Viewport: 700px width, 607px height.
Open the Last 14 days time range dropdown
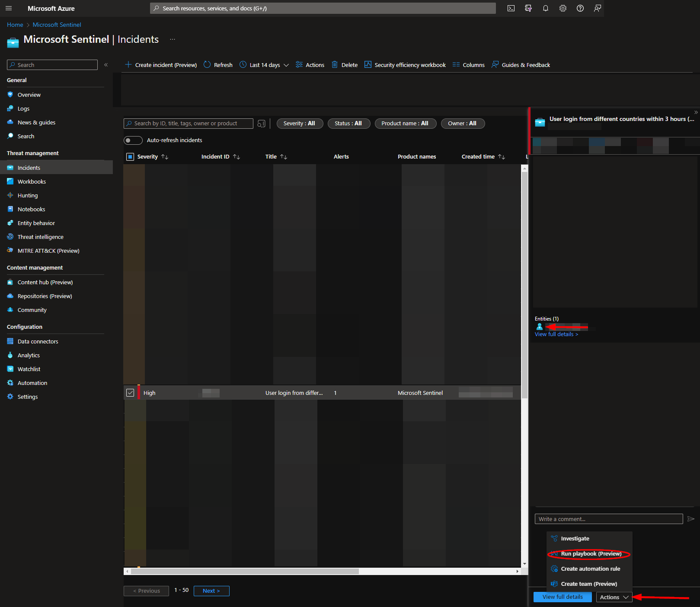tap(264, 65)
